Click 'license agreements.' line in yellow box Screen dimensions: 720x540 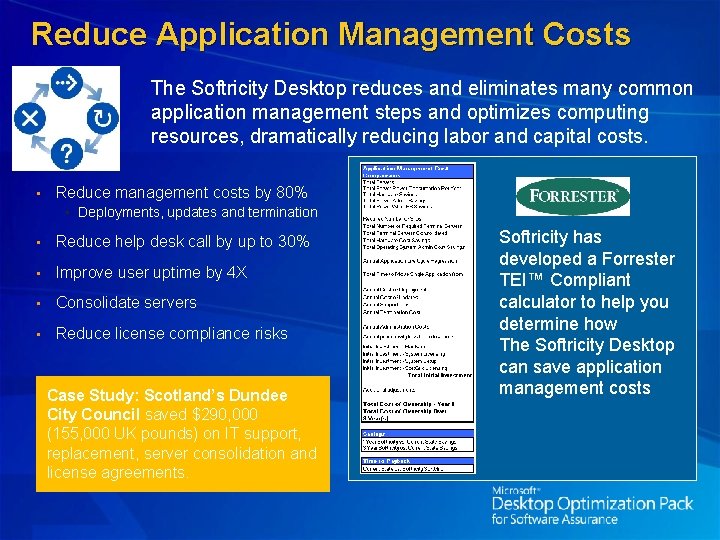pyautogui.click(x=118, y=472)
